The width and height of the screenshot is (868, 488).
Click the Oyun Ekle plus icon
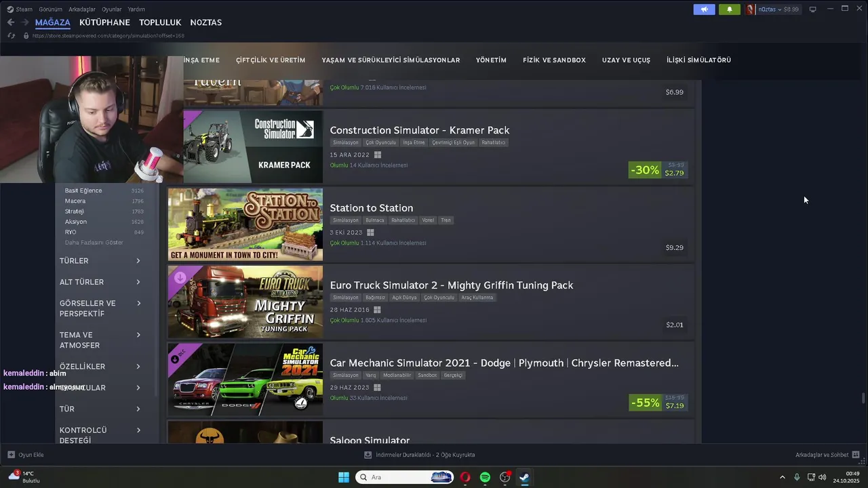(x=11, y=455)
